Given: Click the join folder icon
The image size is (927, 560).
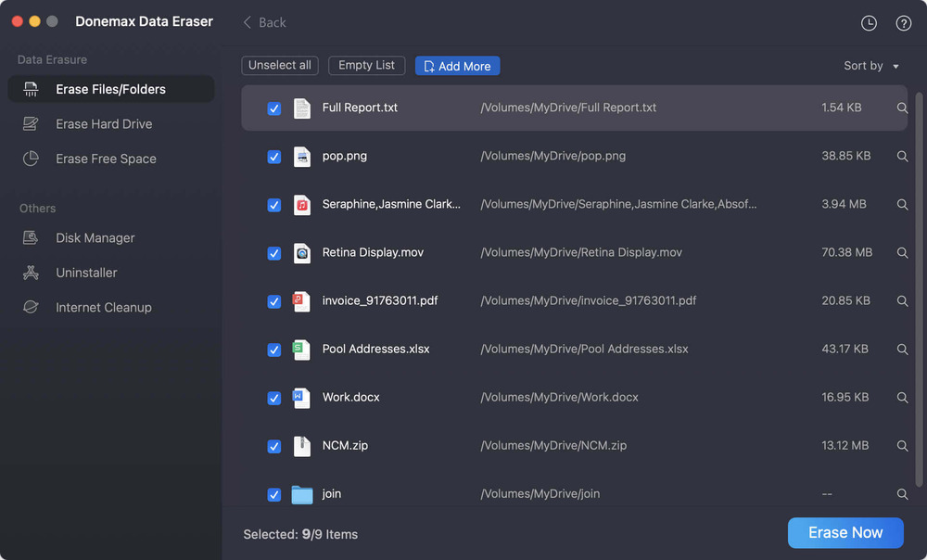Looking at the screenshot, I should pyautogui.click(x=302, y=494).
